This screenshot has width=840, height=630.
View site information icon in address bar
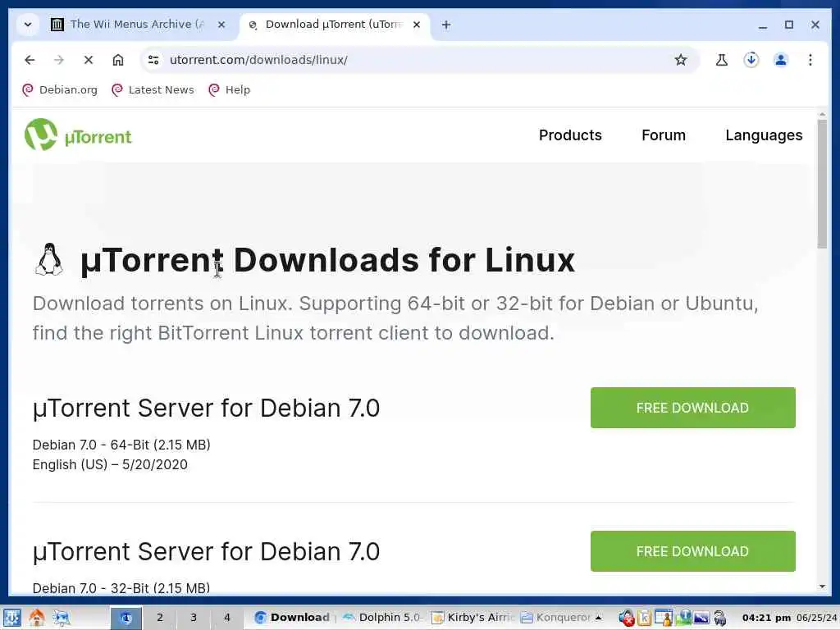pyautogui.click(x=153, y=60)
